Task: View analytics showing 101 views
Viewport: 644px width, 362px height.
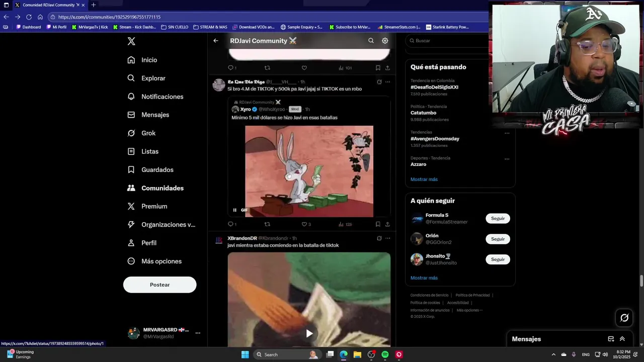Action: (345, 68)
